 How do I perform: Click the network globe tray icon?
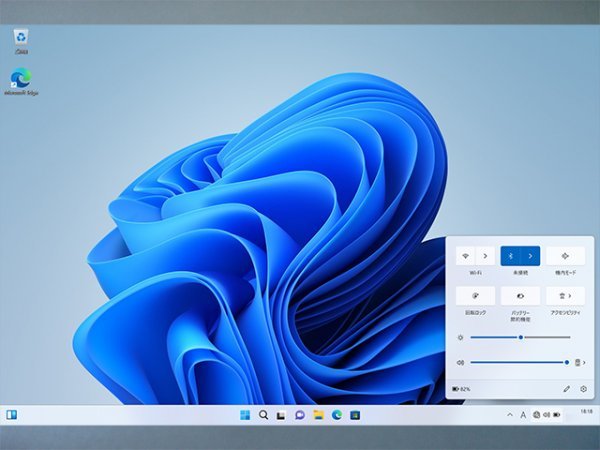(536, 415)
